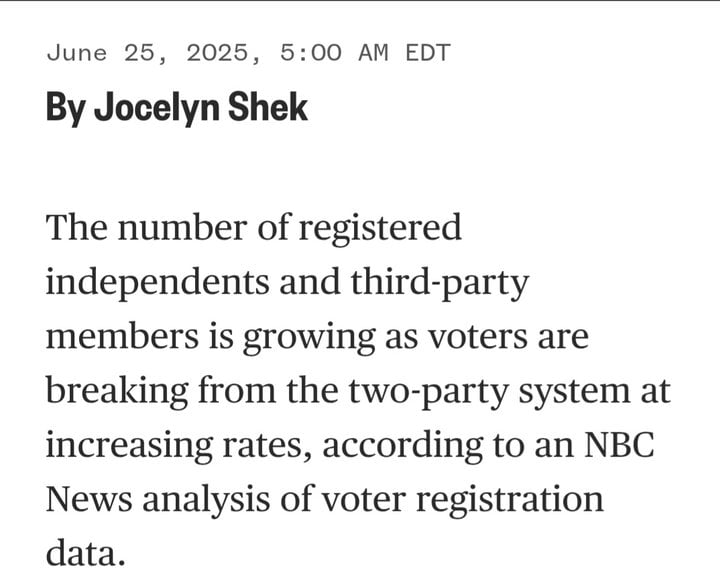This screenshot has width=720, height=576.
Task: Click "5:00 AM EDT" time text
Action: click(x=365, y=52)
